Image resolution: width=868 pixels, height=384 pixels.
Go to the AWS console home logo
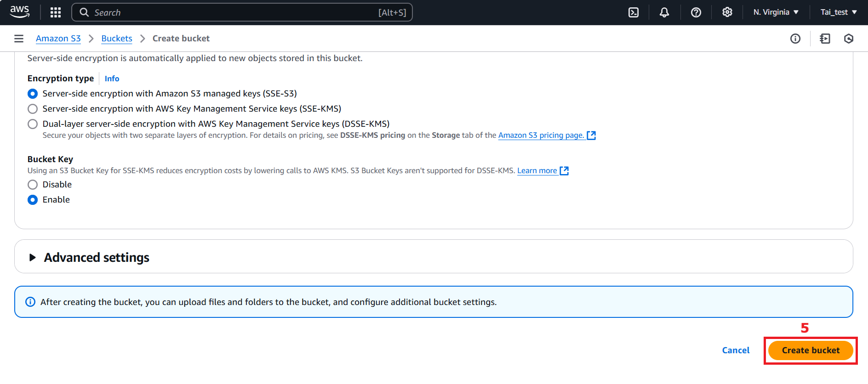click(x=20, y=12)
